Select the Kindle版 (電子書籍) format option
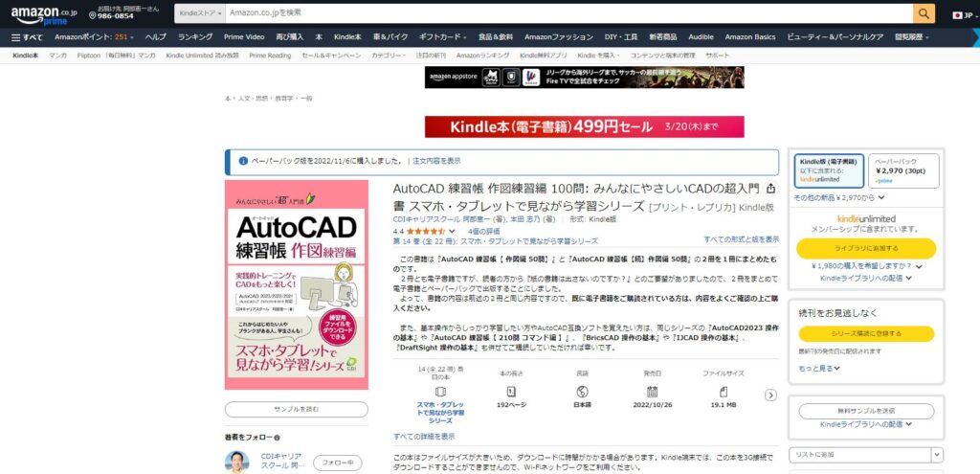This screenshot has width=980, height=474. (x=828, y=169)
